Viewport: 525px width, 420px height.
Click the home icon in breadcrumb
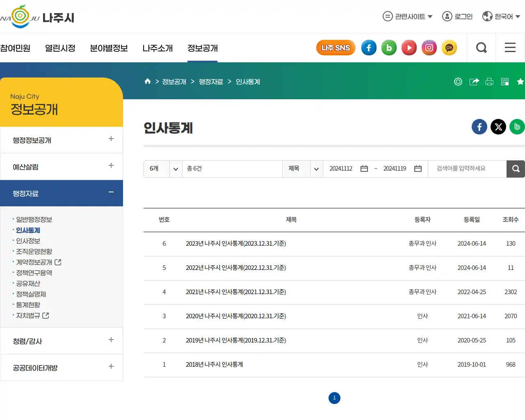[x=148, y=81]
